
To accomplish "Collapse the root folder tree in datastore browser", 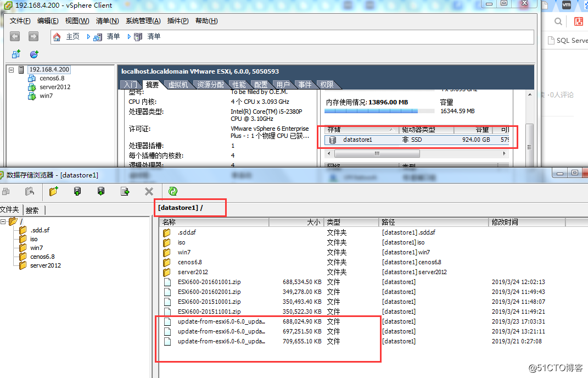I will tap(3, 221).
